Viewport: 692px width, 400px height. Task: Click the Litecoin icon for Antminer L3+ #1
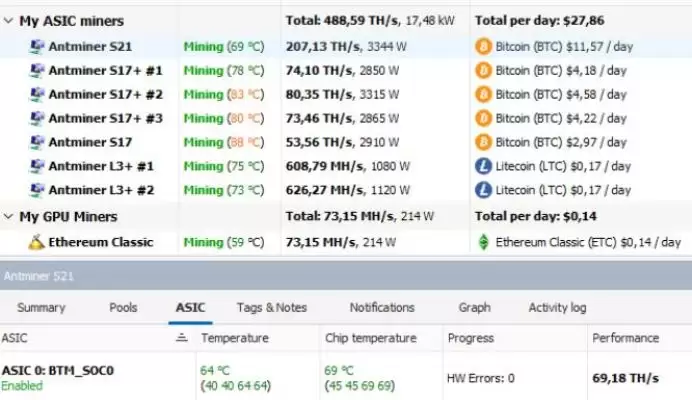point(484,166)
